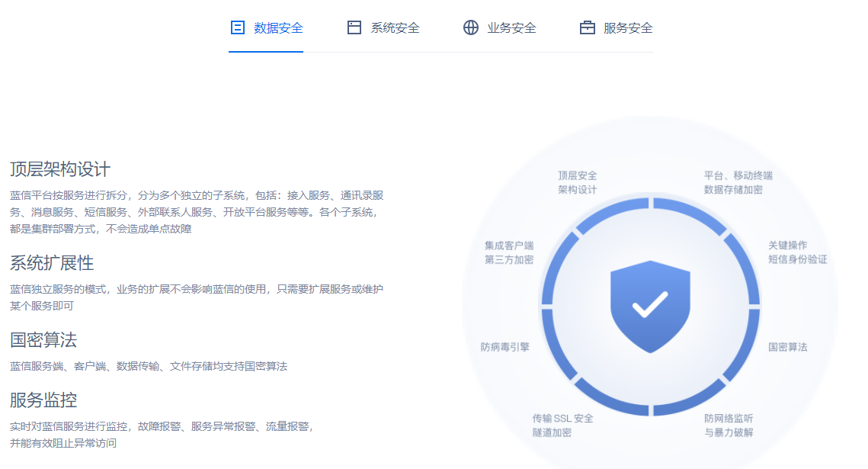Open the 系统安全 tab
Screen dimensions: 868x469
click(383, 27)
